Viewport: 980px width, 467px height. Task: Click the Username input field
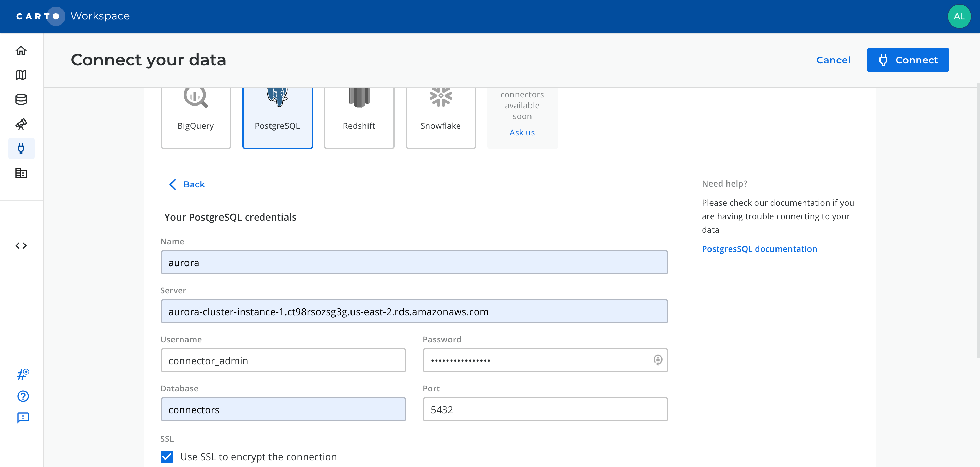pos(283,360)
